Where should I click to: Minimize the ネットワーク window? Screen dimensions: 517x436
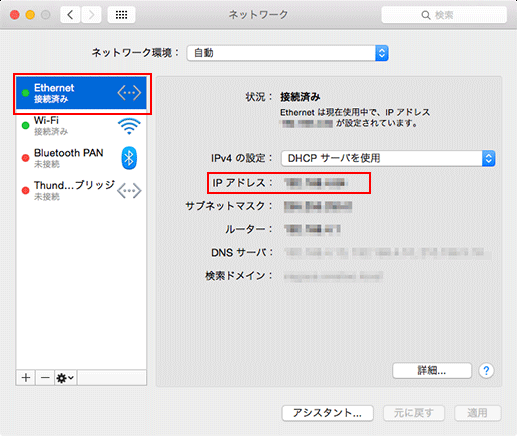[30, 15]
